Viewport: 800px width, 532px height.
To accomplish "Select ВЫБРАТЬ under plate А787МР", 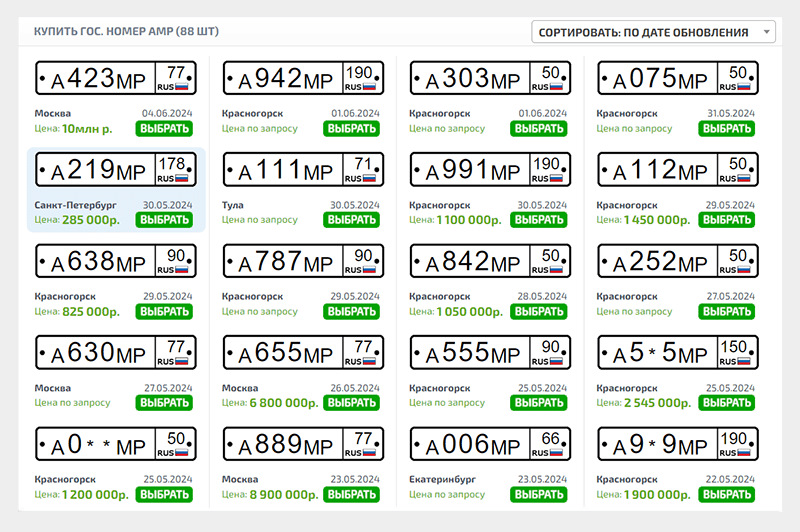I will pyautogui.click(x=351, y=312).
